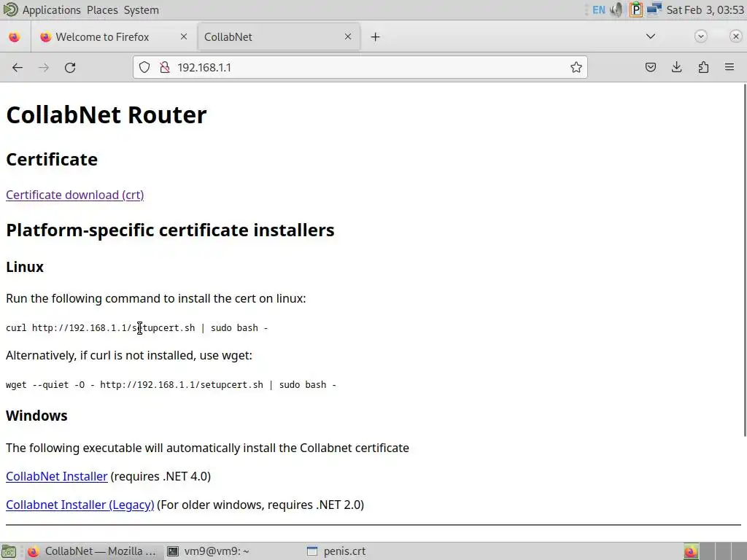Click the EN keyboard layout indicator
The width and height of the screenshot is (747, 560).
pyautogui.click(x=599, y=10)
